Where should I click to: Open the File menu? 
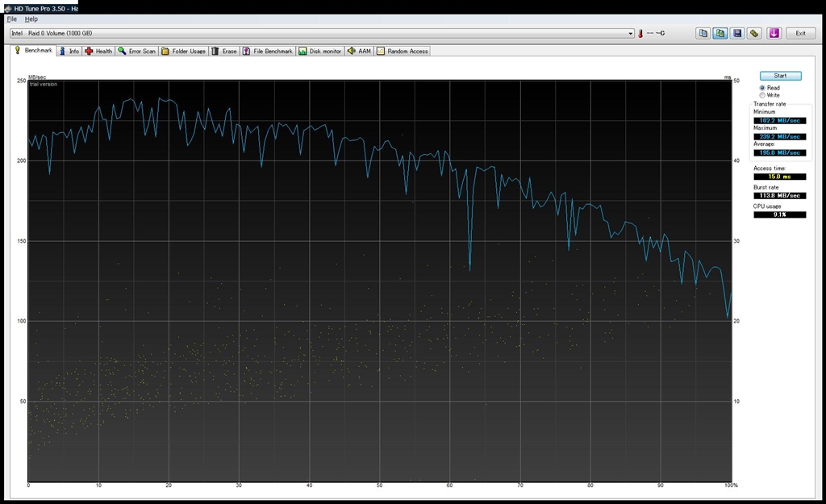coord(11,19)
